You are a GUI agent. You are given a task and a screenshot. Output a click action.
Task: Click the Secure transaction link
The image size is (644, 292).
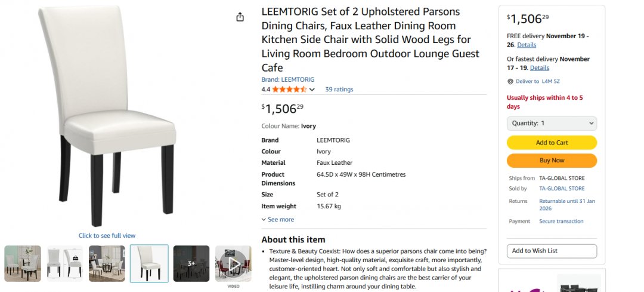[x=561, y=221]
